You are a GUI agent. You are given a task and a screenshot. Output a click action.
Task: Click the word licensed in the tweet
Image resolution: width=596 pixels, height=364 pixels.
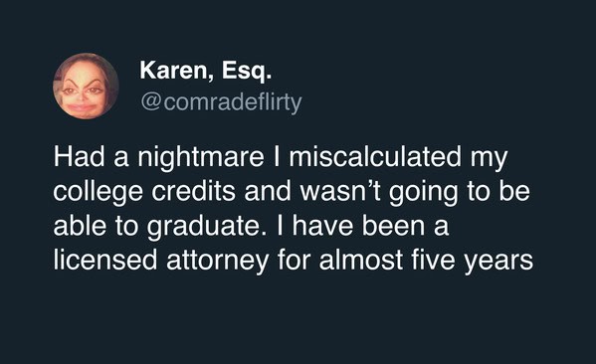105,260
